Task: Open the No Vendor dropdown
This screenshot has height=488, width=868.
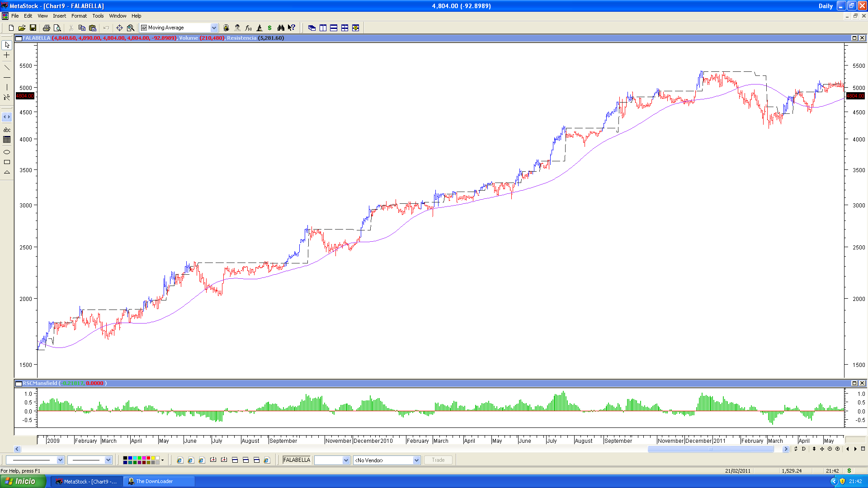Action: point(416,460)
